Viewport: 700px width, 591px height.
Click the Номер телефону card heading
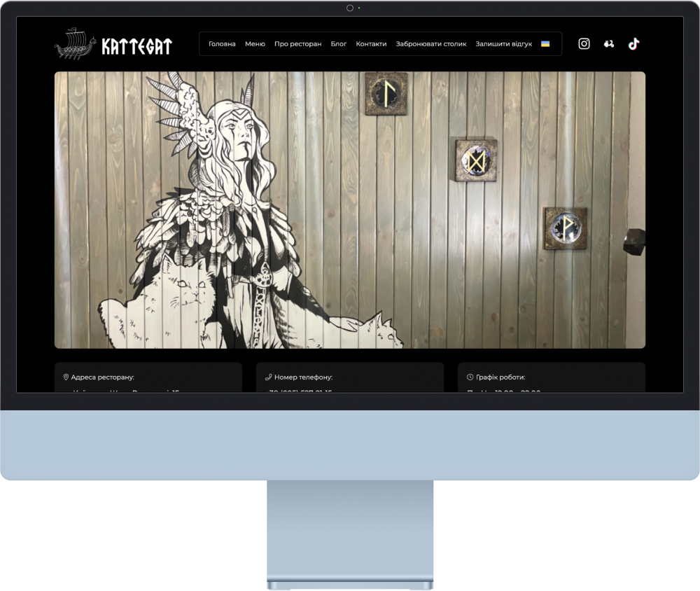[x=303, y=377]
